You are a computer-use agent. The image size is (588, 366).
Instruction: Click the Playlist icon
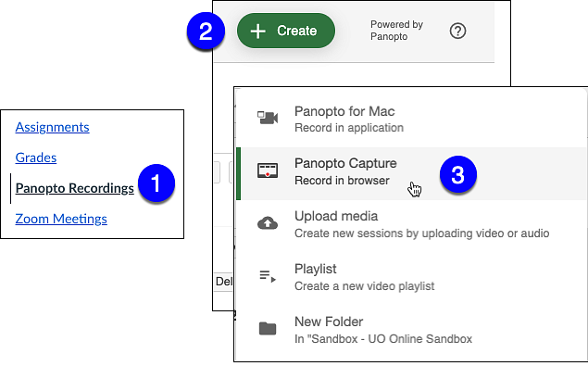268,276
